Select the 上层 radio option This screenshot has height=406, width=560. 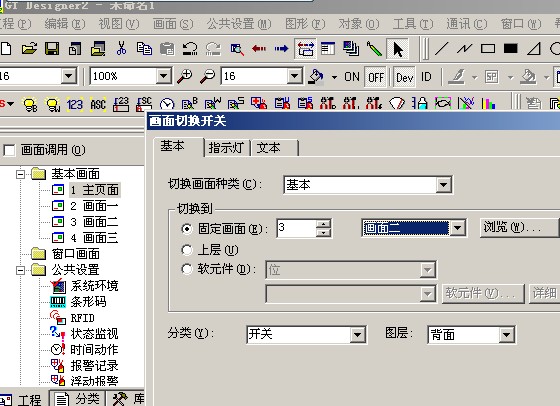tap(187, 250)
